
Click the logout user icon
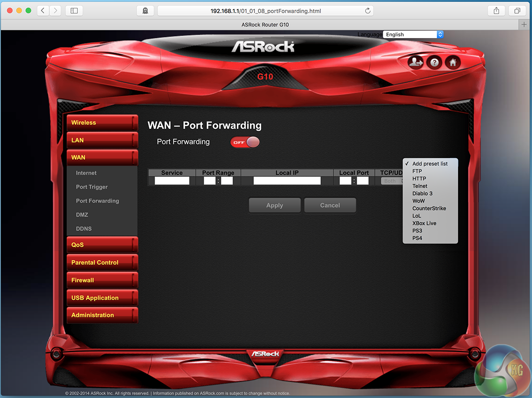click(x=416, y=62)
